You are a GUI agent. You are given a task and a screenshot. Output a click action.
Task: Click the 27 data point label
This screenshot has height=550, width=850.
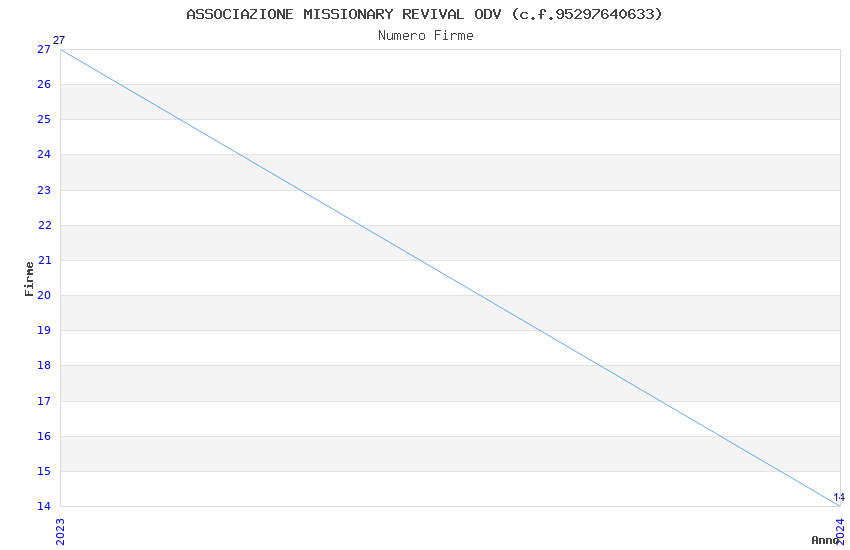coord(59,40)
